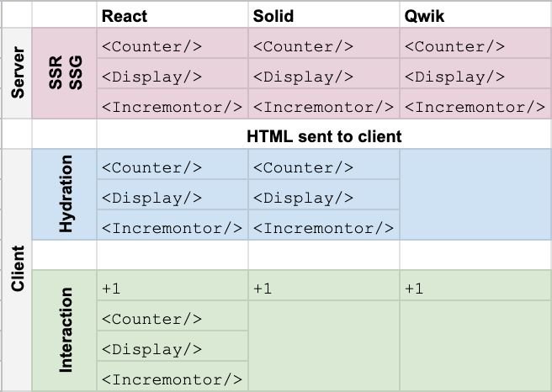Select the Hydration label cell
552x392 pixels.
point(65,194)
